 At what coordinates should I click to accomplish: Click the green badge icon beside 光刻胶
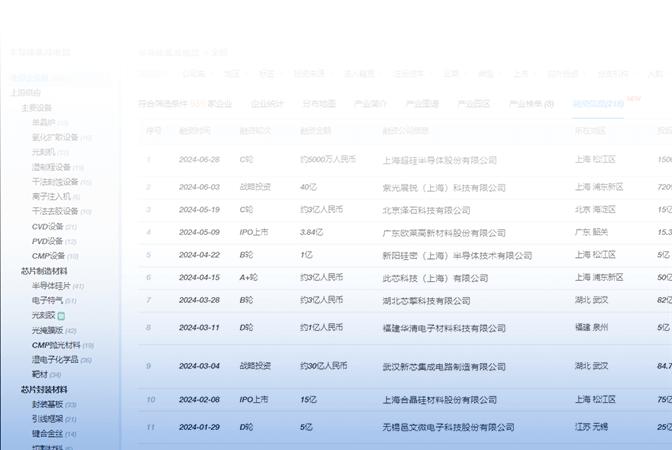click(x=61, y=315)
